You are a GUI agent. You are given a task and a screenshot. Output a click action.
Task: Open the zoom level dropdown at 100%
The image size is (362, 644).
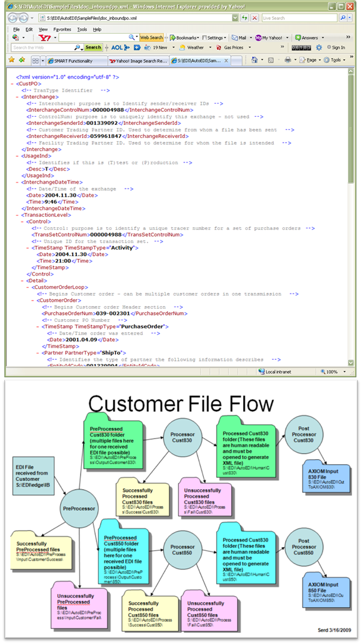point(344,372)
